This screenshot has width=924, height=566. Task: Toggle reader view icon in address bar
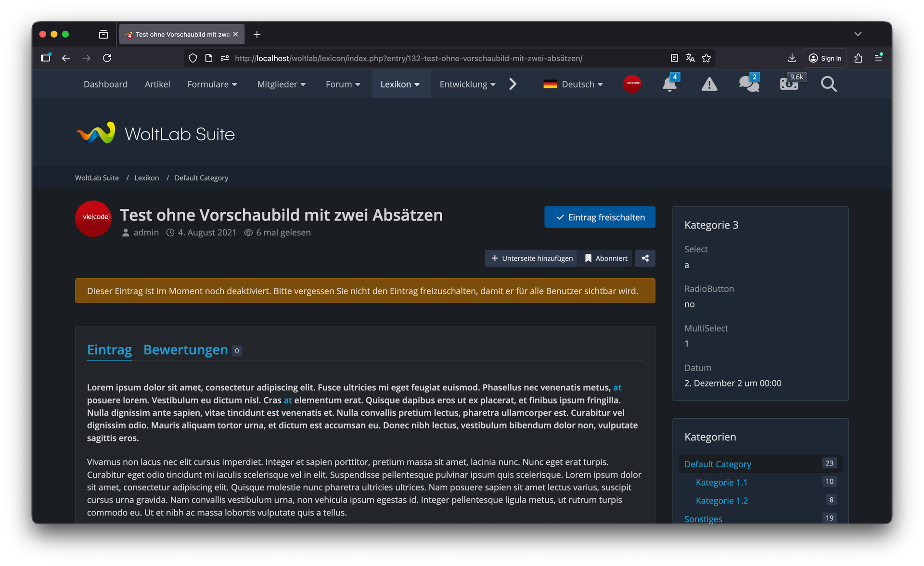click(674, 58)
